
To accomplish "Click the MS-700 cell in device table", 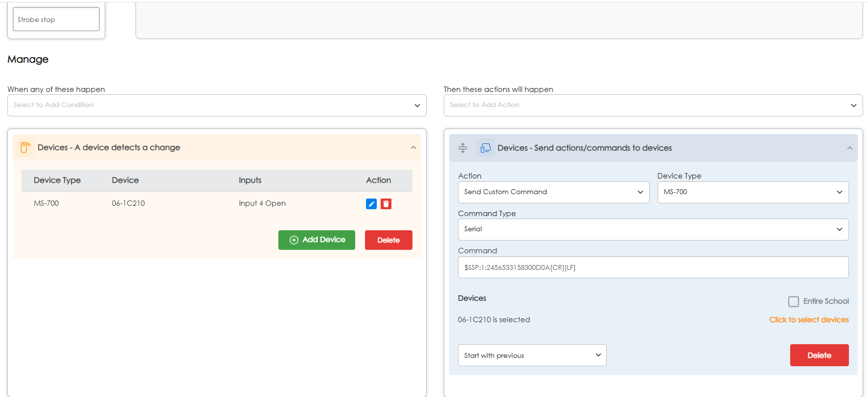I will [46, 203].
